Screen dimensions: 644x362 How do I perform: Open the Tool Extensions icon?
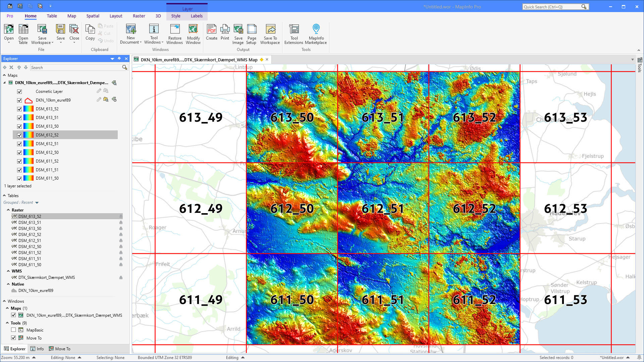coord(294,29)
